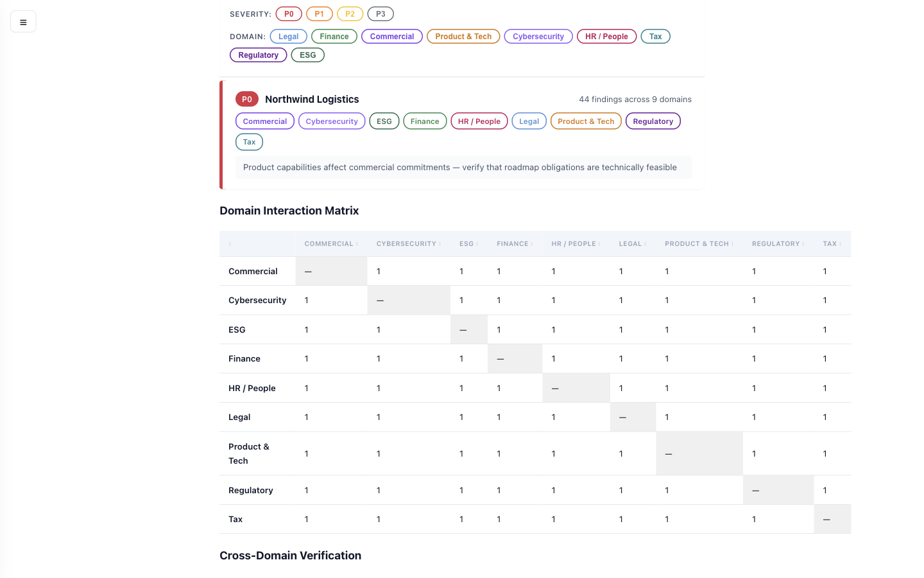Select the Legal matrix row label
This screenshot has width=924, height=578.
(x=239, y=417)
